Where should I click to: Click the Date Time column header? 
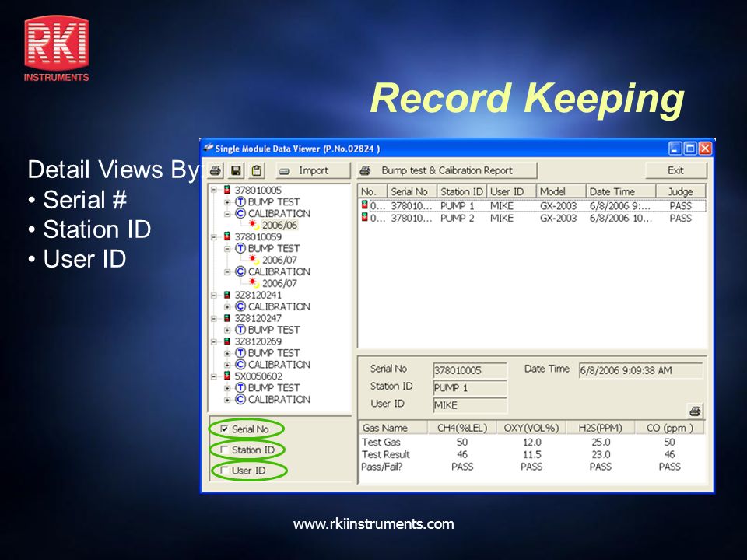621,191
